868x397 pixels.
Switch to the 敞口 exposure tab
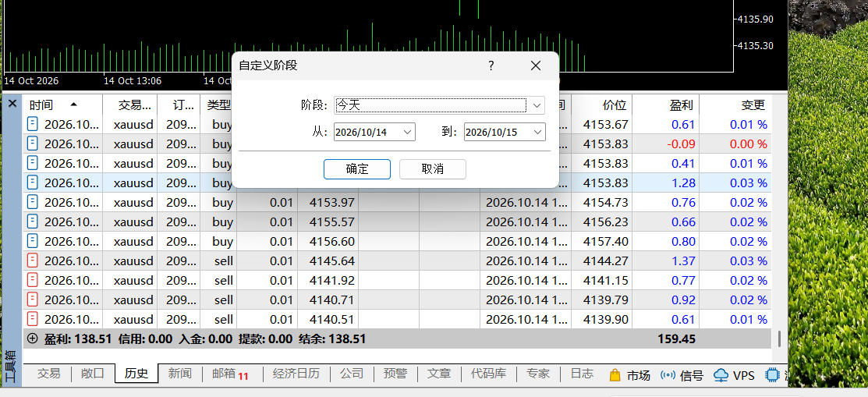(x=93, y=374)
